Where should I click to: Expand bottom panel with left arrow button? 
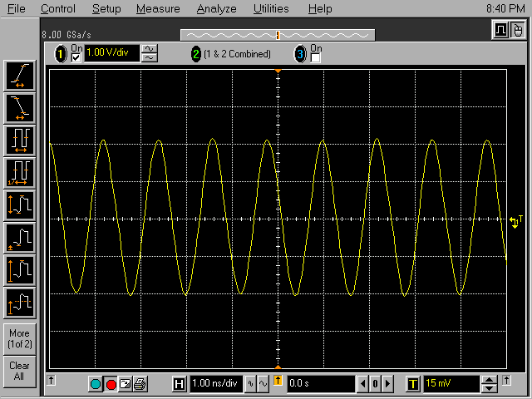52,380
